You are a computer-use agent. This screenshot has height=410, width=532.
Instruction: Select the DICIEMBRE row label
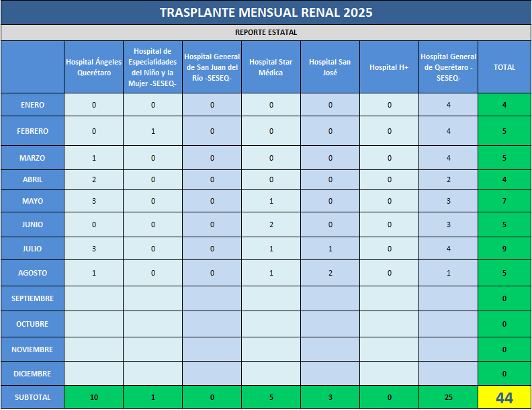pos(32,374)
